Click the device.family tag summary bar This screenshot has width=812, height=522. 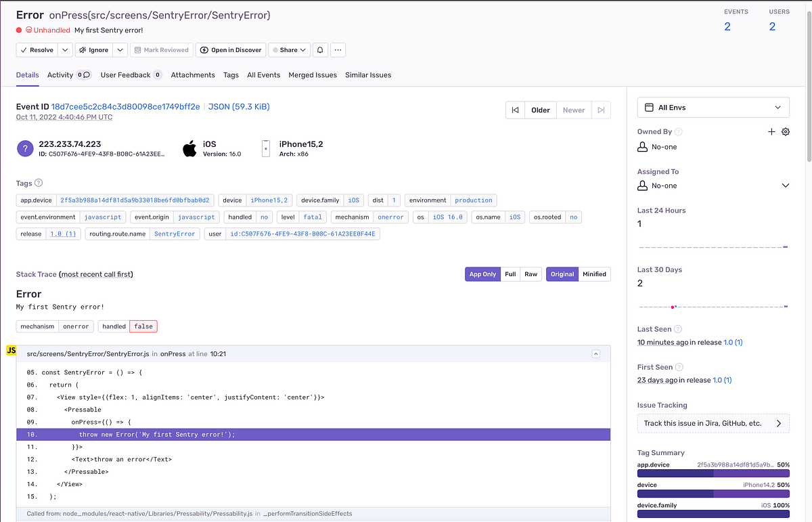[x=713, y=514]
